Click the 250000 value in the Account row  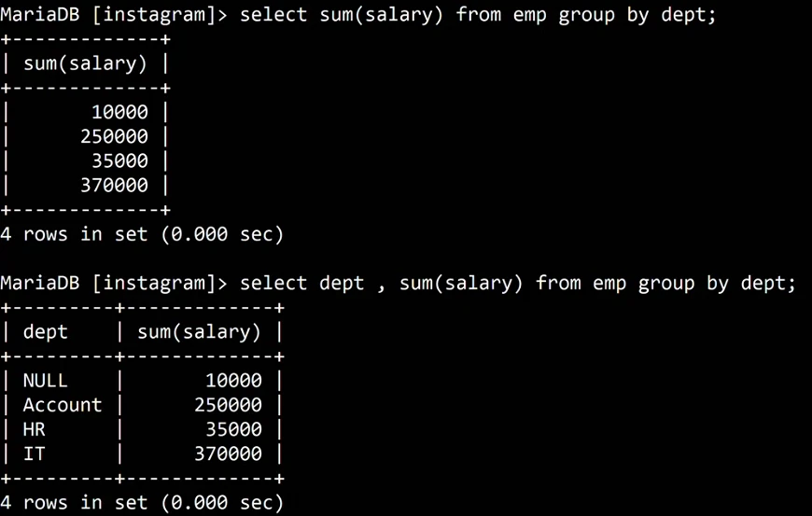click(x=228, y=405)
